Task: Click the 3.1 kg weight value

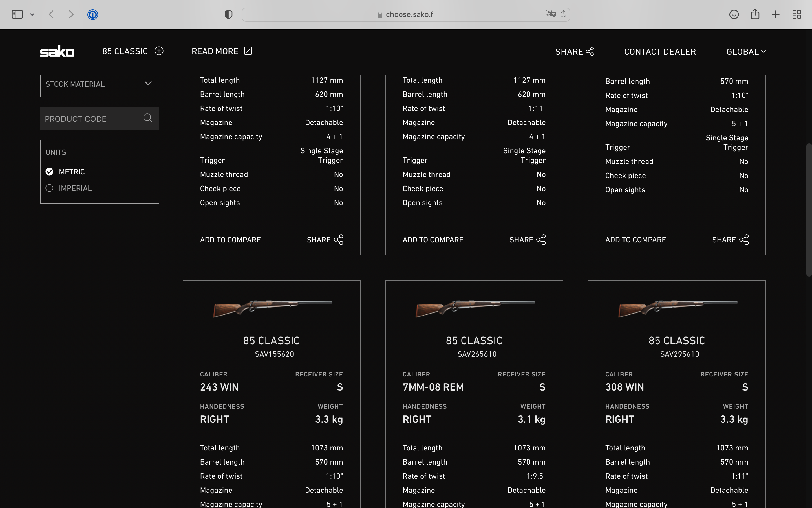Action: point(531,419)
